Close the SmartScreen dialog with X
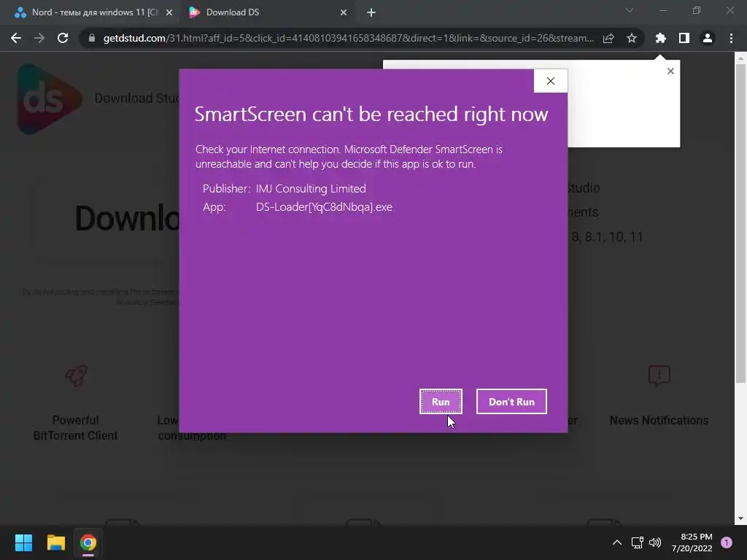The height and width of the screenshot is (560, 747). click(x=551, y=81)
